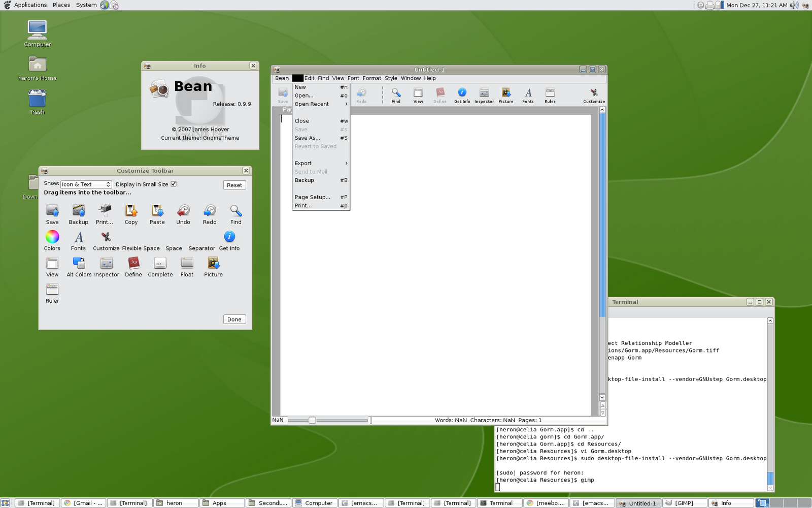Open heron's Home desktop folder
Viewport: 812px width, 508px height.
coord(38,68)
